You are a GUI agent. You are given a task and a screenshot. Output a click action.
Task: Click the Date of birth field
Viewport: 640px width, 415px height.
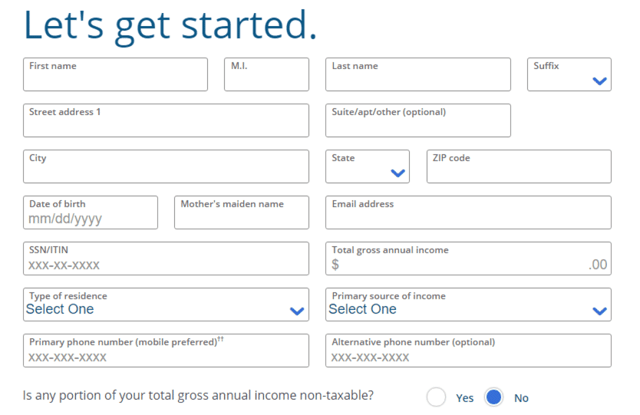[90, 214]
